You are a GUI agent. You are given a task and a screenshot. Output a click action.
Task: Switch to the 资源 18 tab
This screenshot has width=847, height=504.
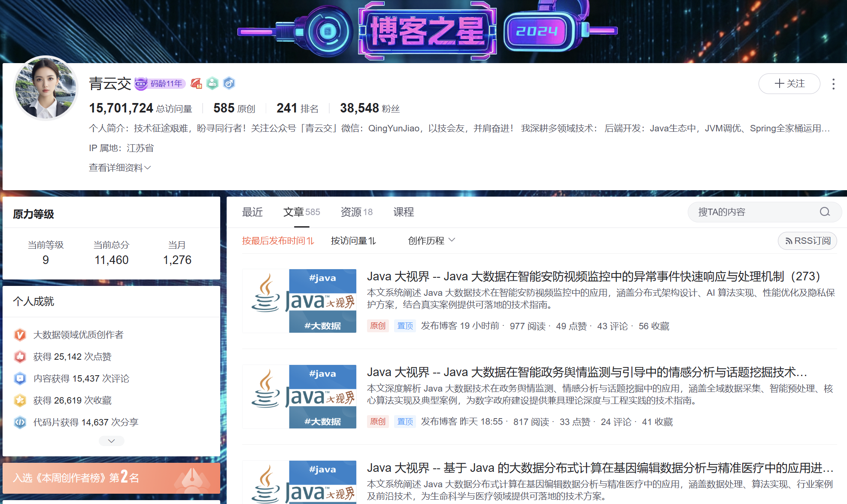[357, 212]
